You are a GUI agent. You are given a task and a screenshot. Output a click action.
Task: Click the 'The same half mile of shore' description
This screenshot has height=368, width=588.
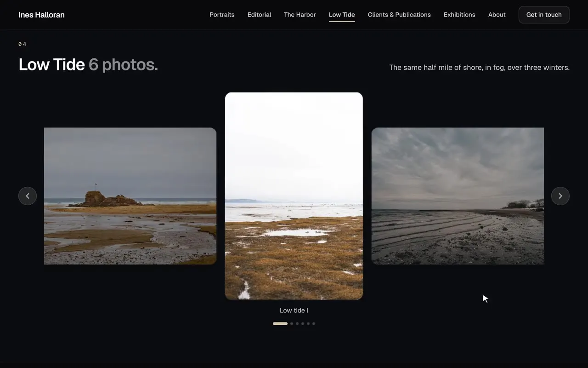(x=479, y=68)
